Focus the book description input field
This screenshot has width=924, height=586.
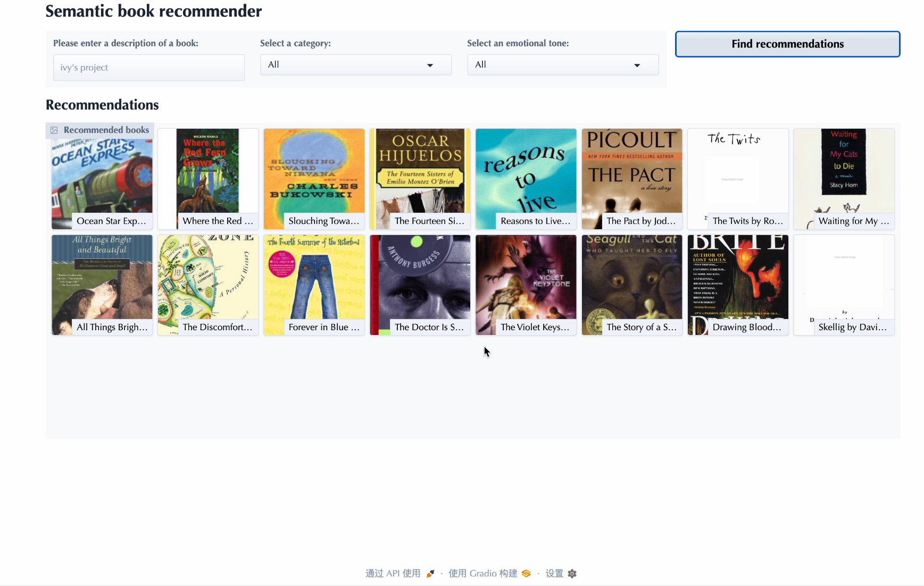click(x=148, y=68)
